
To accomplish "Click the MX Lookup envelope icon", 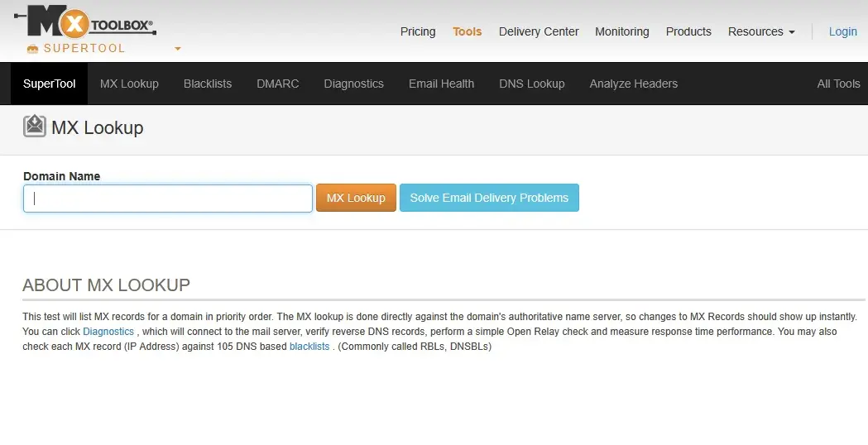I will tap(34, 127).
